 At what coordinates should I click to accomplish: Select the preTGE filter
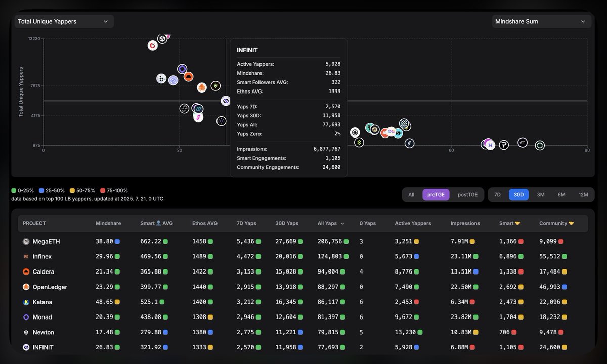pyautogui.click(x=436, y=195)
